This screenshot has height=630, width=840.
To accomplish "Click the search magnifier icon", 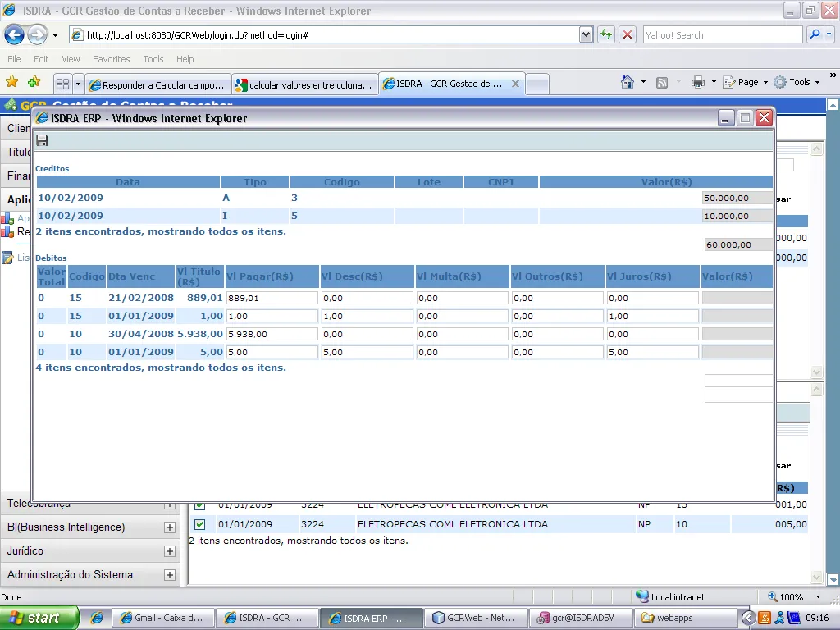I will tap(815, 34).
